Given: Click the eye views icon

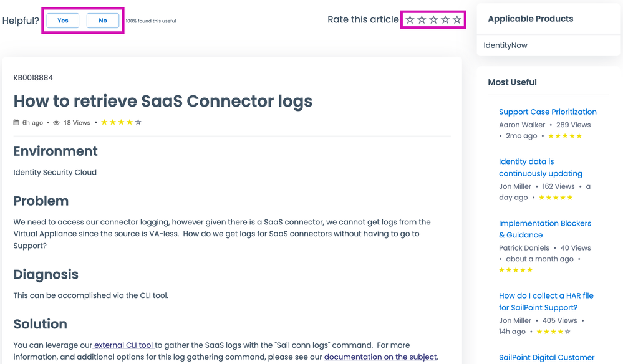Looking at the screenshot, I should click(x=56, y=123).
